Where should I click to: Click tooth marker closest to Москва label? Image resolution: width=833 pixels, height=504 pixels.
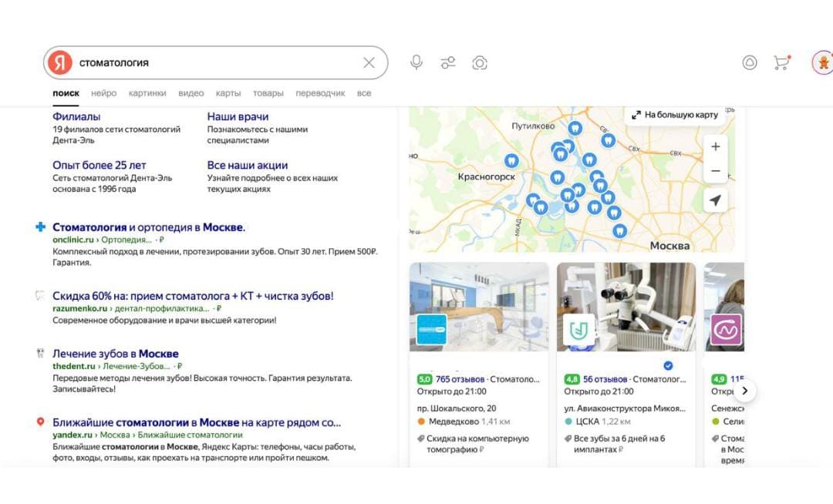pyautogui.click(x=619, y=230)
